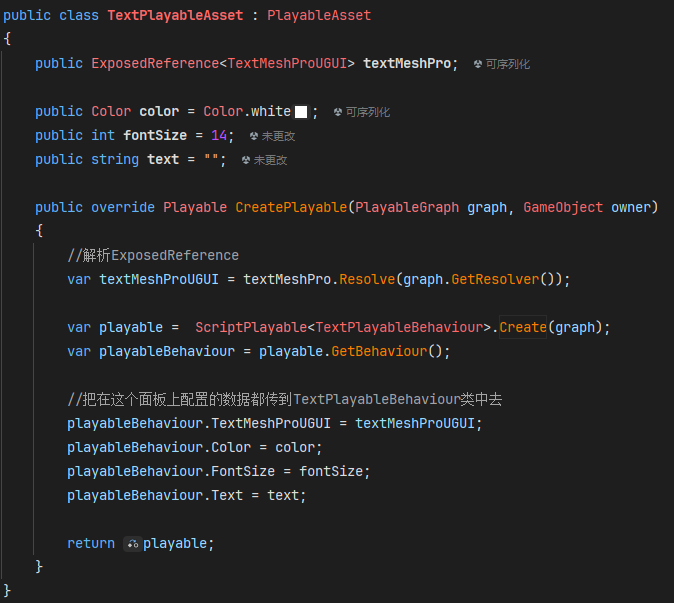
Task: Click the highlighted Create method call
Action: click(x=522, y=327)
